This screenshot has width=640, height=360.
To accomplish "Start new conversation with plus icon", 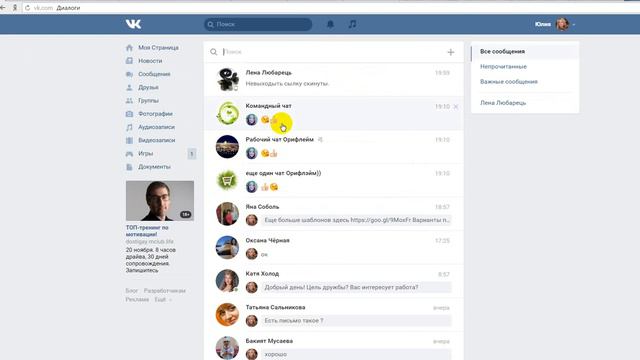I will coord(451,52).
